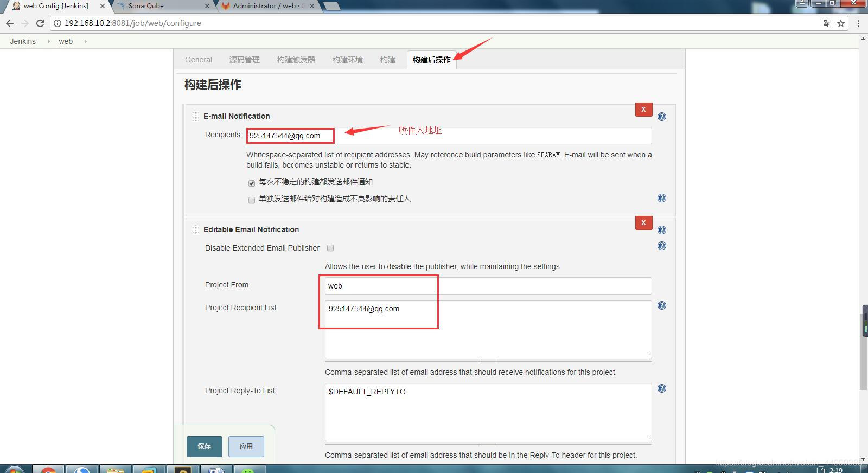Click the scrollbar up arrow

click(x=864, y=39)
